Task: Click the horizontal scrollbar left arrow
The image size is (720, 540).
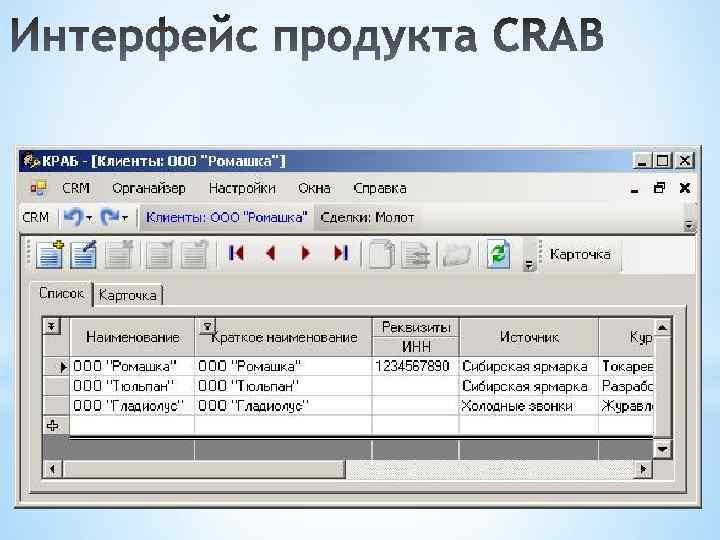Action: pos(52,469)
